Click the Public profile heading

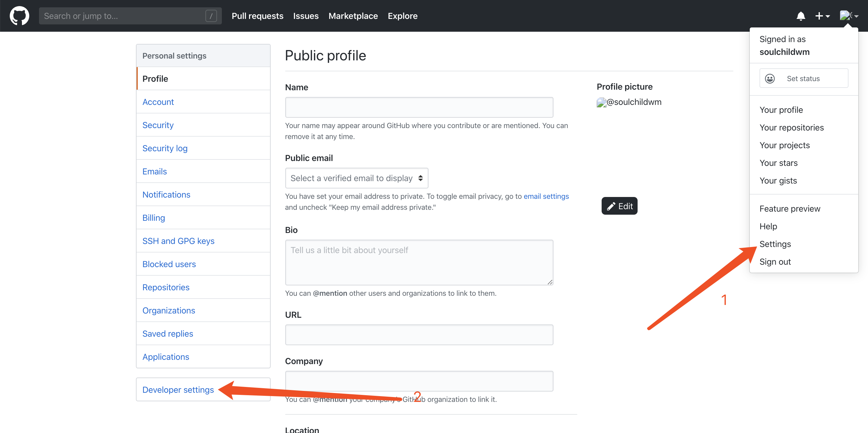click(325, 55)
